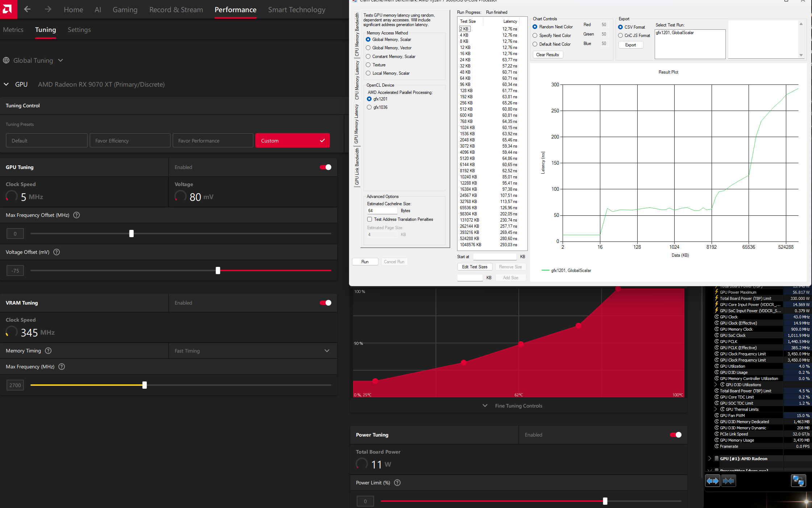Expand the Fine Tuning Controls section
This screenshot has width=812, height=508.
click(x=518, y=406)
